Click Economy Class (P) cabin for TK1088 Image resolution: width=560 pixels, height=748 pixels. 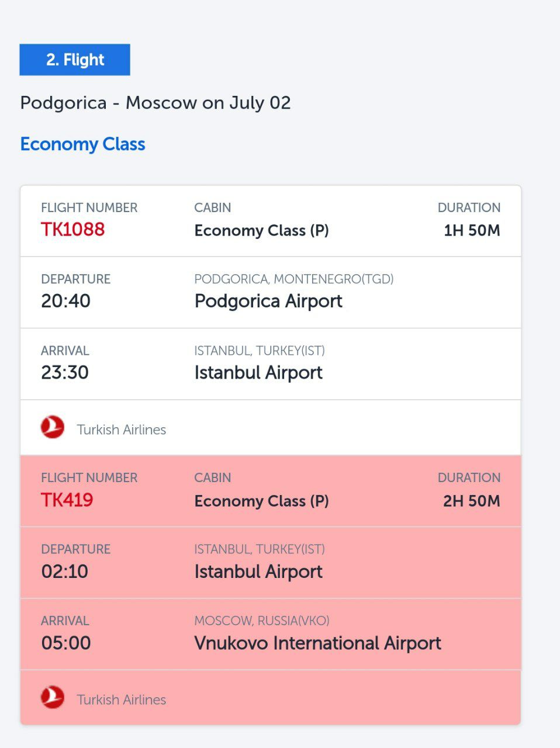[262, 230]
